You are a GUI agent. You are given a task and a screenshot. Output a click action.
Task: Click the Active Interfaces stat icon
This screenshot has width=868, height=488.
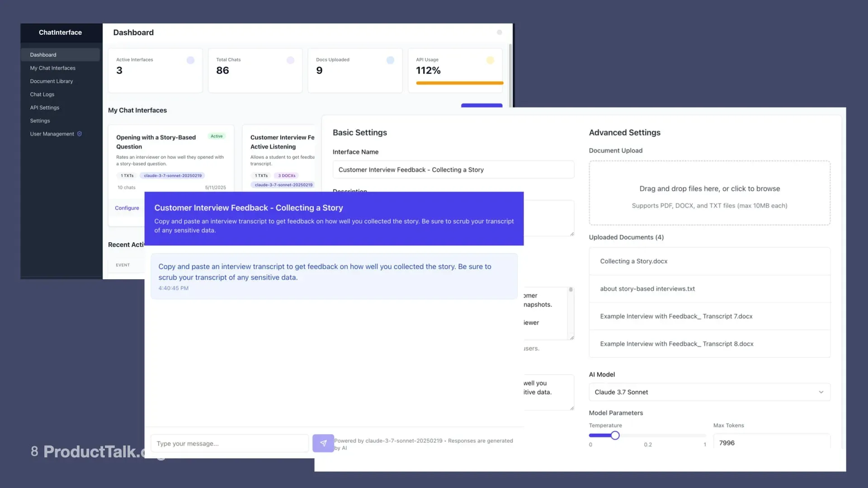[190, 60]
